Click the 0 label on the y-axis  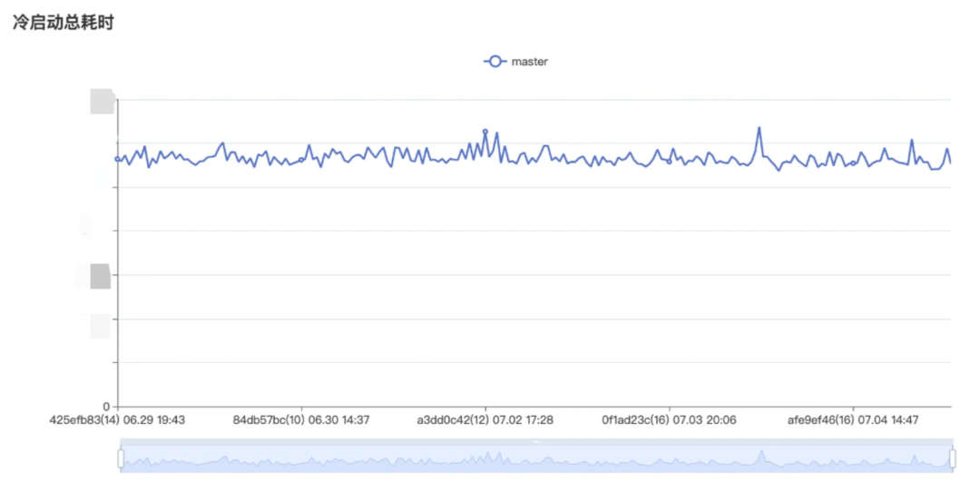click(106, 407)
